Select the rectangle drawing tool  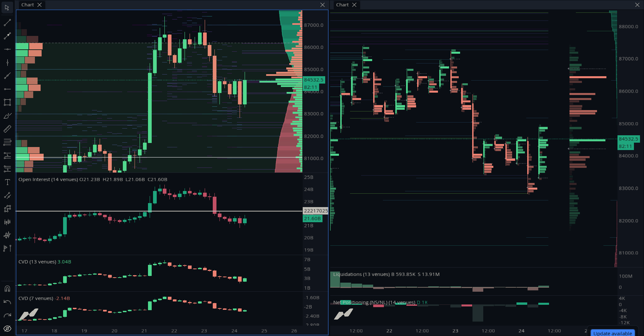coord(7,102)
